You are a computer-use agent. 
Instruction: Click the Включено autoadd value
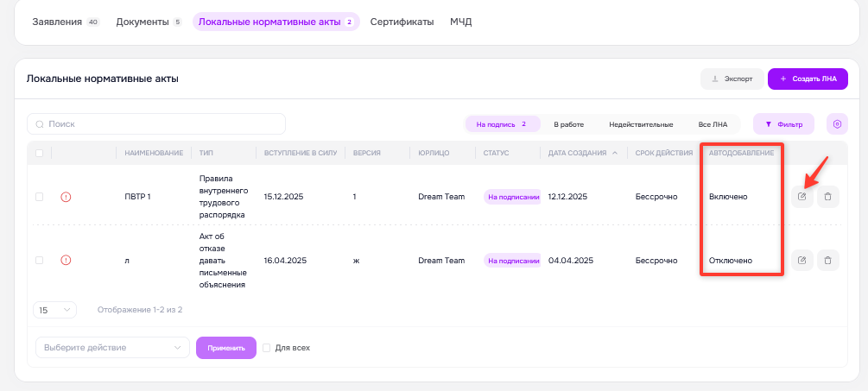pos(728,197)
